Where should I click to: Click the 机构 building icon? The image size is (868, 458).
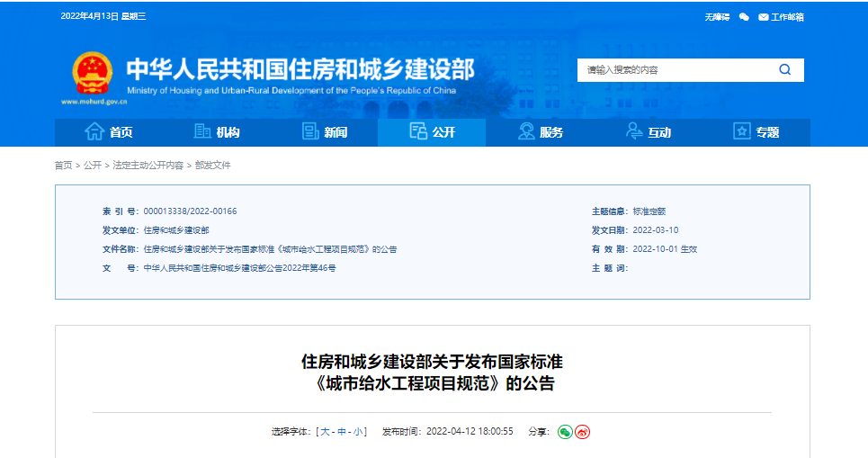click(x=202, y=131)
